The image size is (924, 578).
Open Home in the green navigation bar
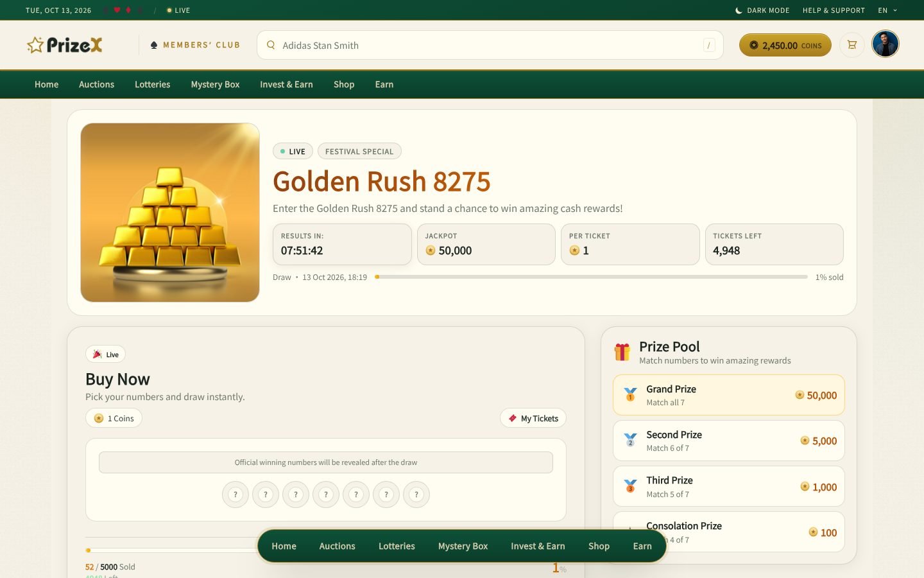46,84
